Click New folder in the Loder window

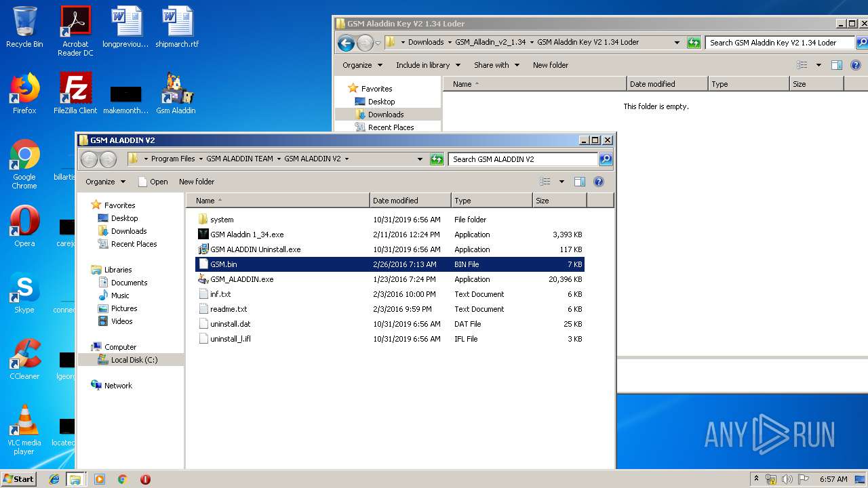[551, 65]
